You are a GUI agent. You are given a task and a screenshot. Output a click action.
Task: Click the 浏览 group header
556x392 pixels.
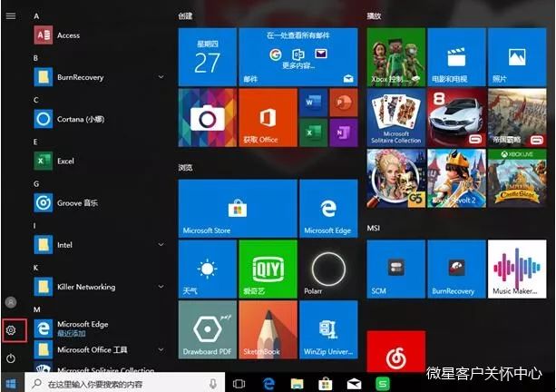pos(185,168)
